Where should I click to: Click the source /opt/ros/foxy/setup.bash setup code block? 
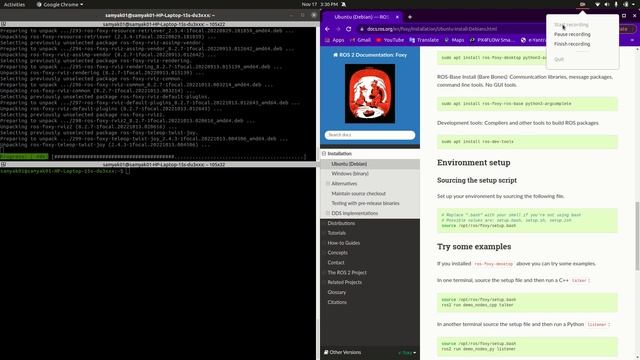click(527, 220)
